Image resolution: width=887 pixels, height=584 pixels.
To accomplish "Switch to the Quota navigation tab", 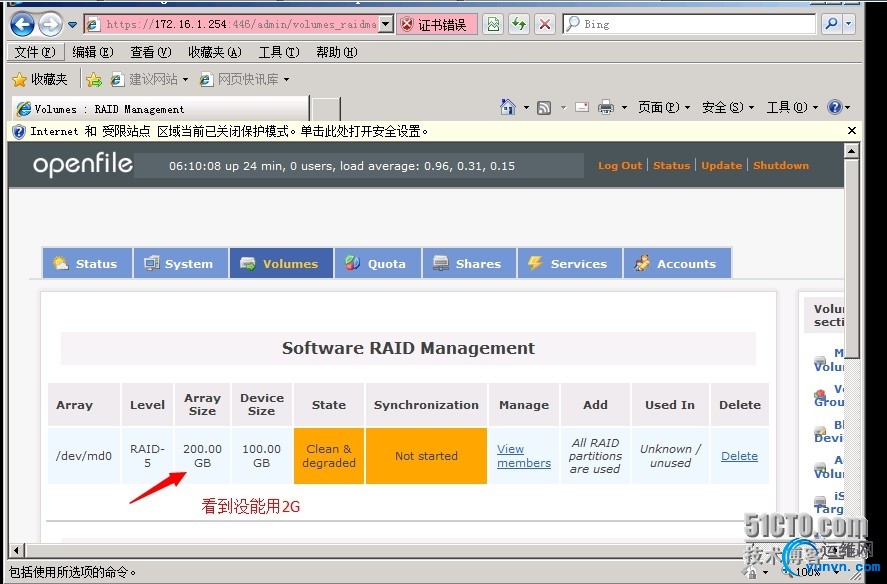I will 378,263.
